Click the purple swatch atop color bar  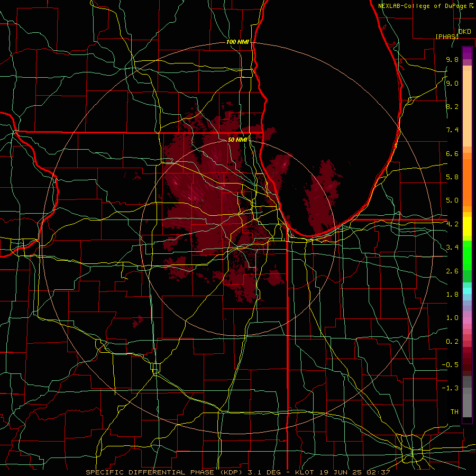click(x=467, y=53)
